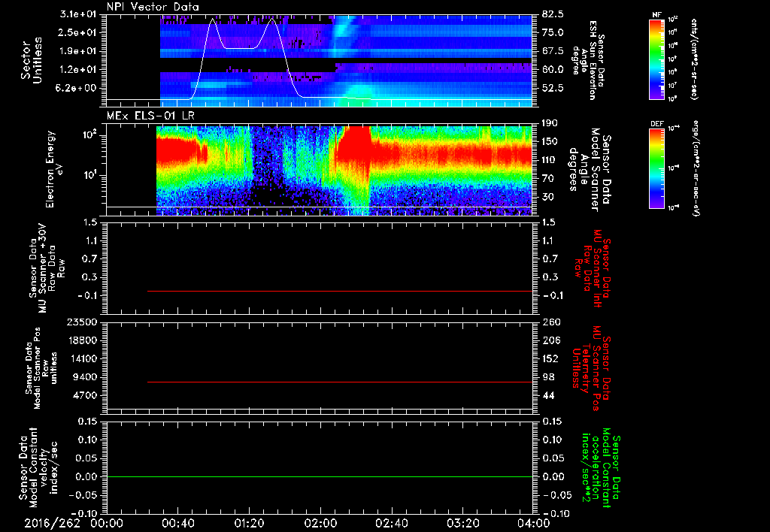
Task: Click the '75.0' Sun Elevation tick label
Action: click(553, 32)
